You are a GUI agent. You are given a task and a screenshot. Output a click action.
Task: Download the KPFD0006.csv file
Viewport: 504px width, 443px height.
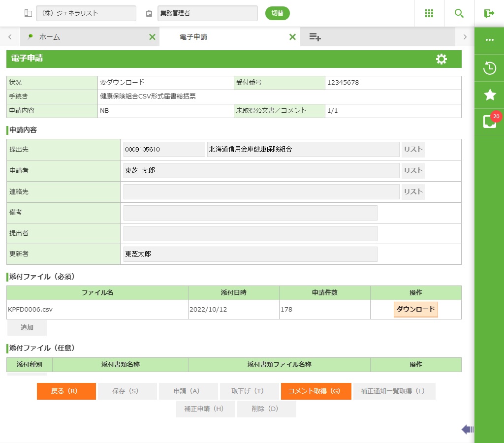pos(415,310)
